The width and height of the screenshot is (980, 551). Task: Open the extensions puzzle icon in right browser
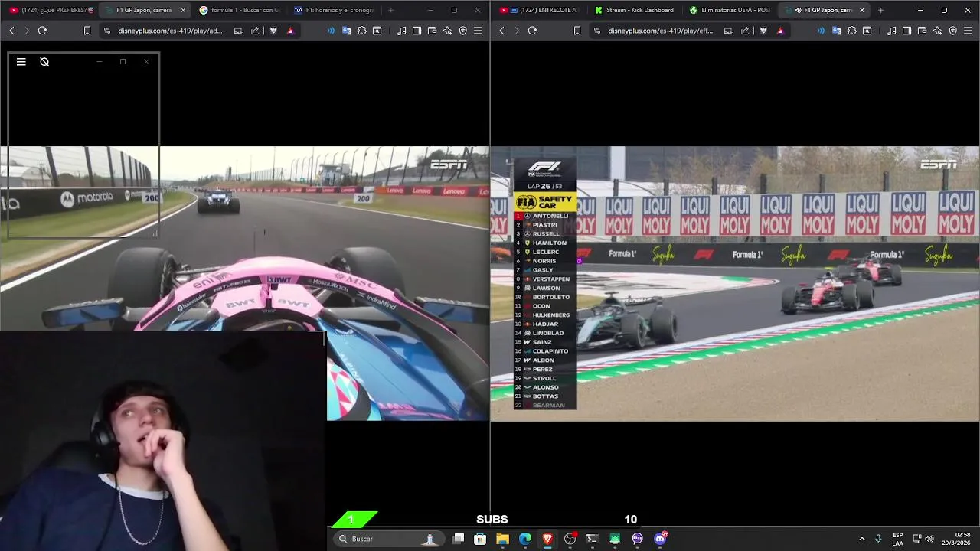click(852, 31)
